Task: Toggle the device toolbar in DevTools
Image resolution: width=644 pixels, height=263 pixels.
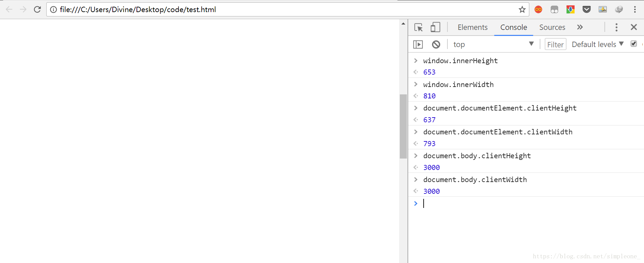Action: 435,27
